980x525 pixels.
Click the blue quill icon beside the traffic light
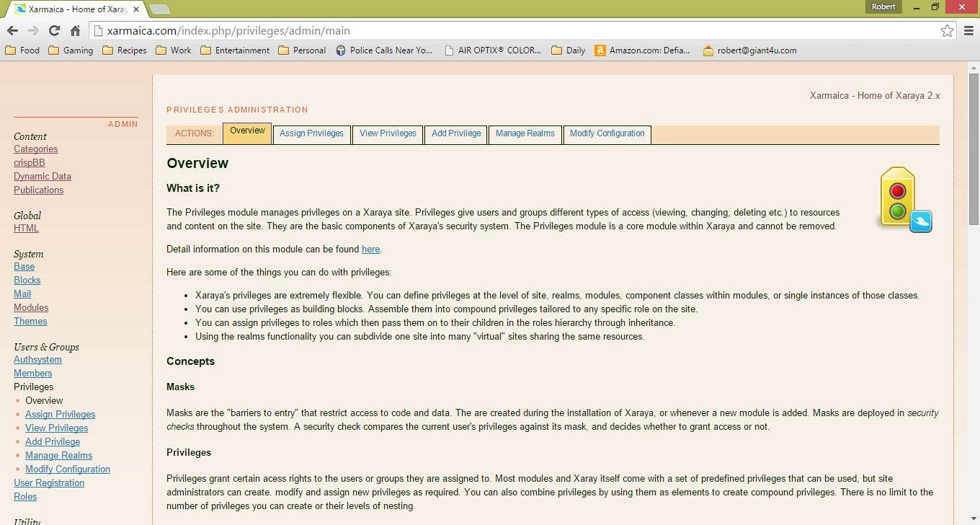click(921, 223)
